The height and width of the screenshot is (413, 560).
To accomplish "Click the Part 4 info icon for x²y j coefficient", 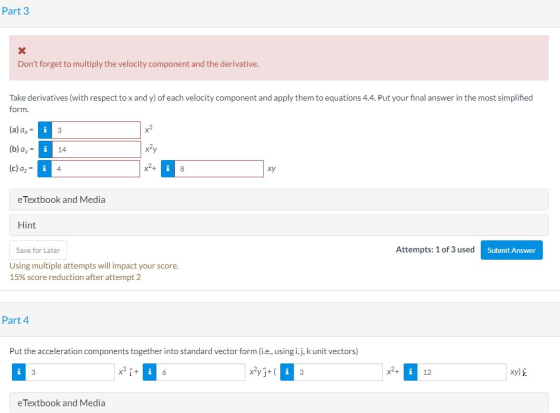I will [150, 372].
